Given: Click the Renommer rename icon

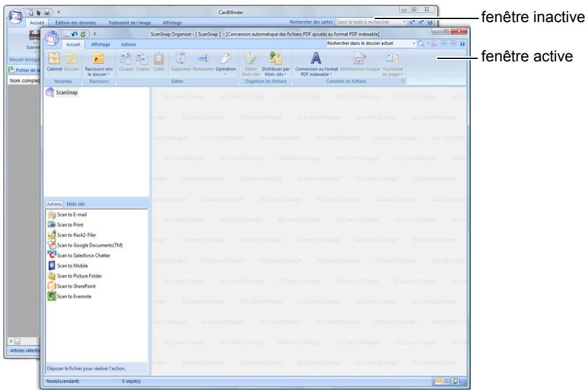Looking at the screenshot, I should (203, 58).
